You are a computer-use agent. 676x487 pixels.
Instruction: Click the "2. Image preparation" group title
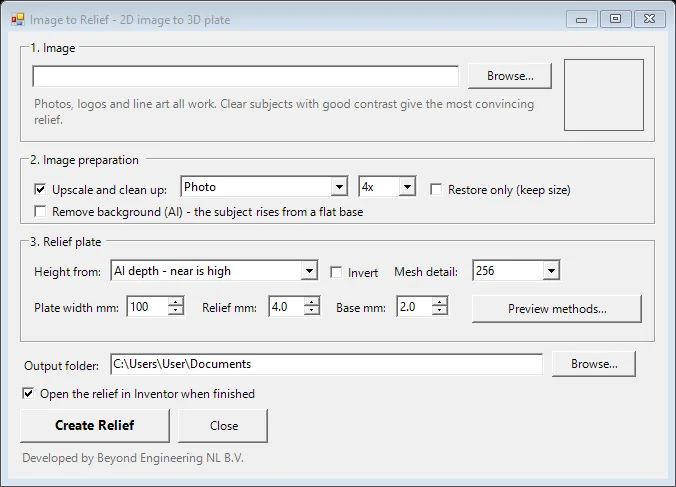pyautogui.click(x=84, y=160)
